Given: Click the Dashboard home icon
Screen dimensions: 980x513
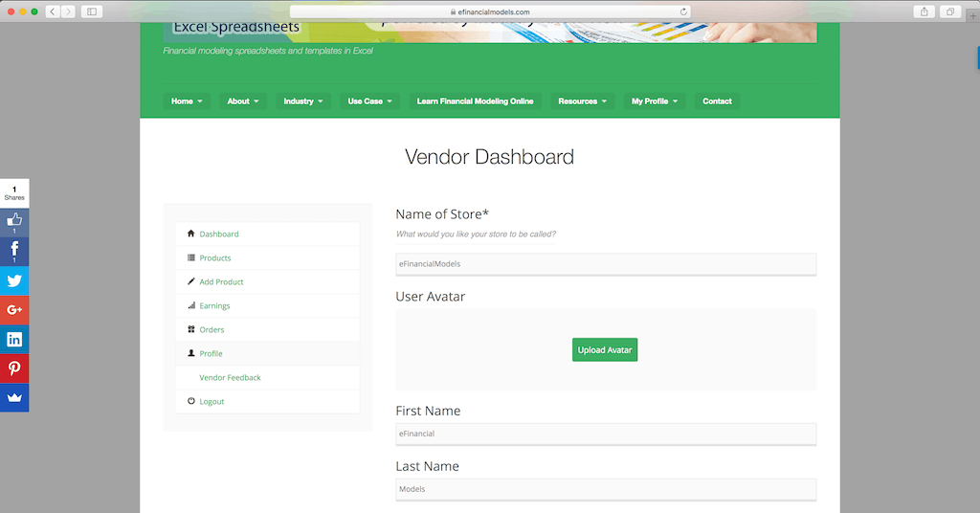Looking at the screenshot, I should 191,234.
